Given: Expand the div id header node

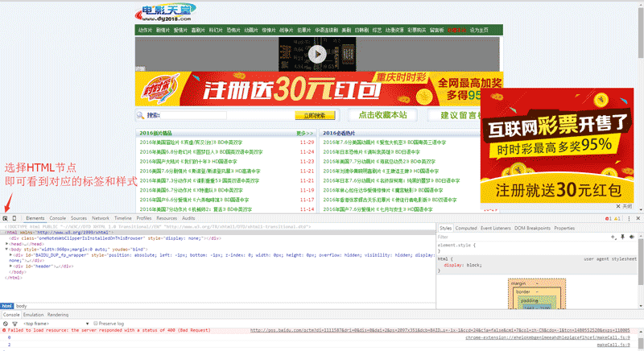Looking at the screenshot, I should [x=10, y=266].
